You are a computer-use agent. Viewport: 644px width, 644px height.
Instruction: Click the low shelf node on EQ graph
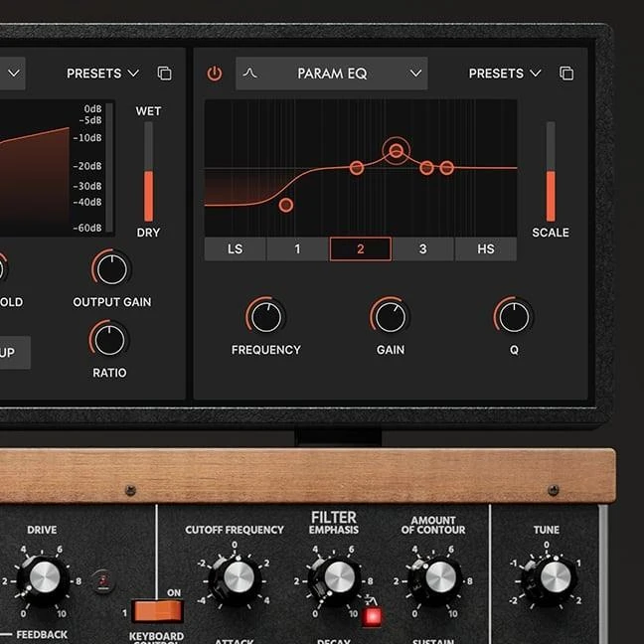point(286,205)
